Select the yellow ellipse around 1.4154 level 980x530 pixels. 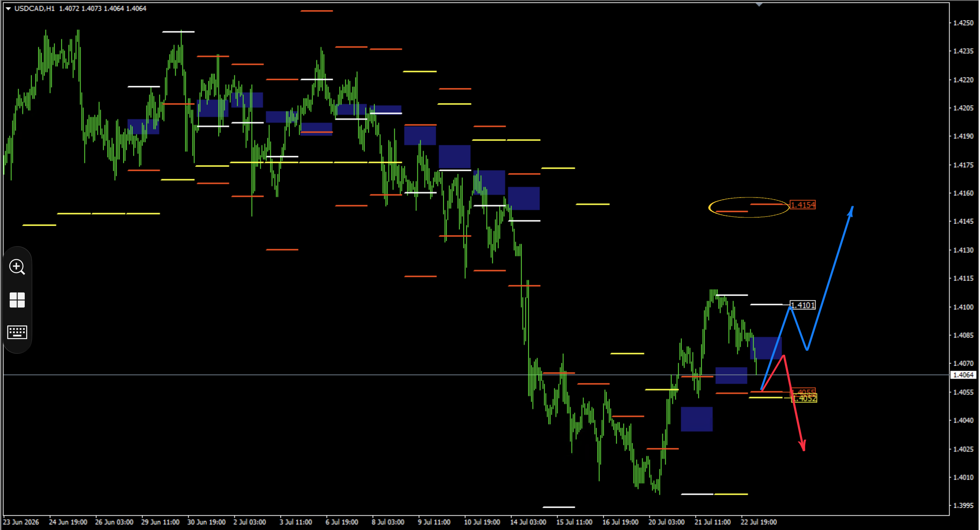[749, 207]
